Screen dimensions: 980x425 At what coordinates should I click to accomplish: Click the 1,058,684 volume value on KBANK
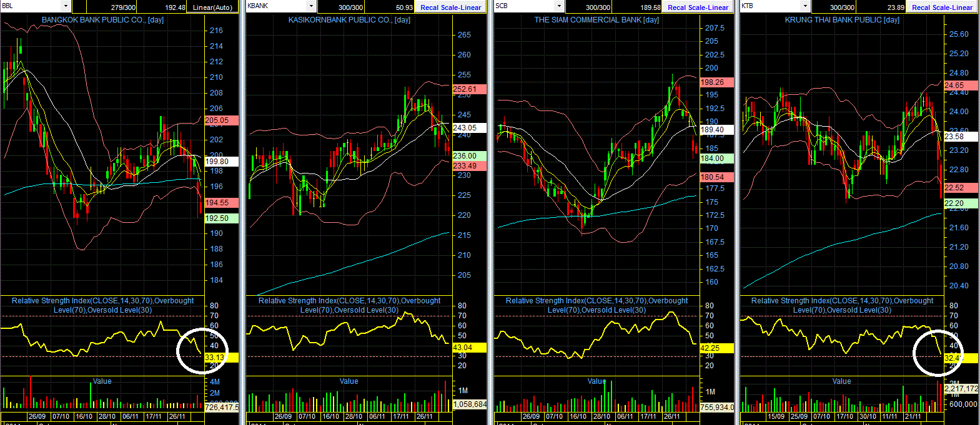469,404
